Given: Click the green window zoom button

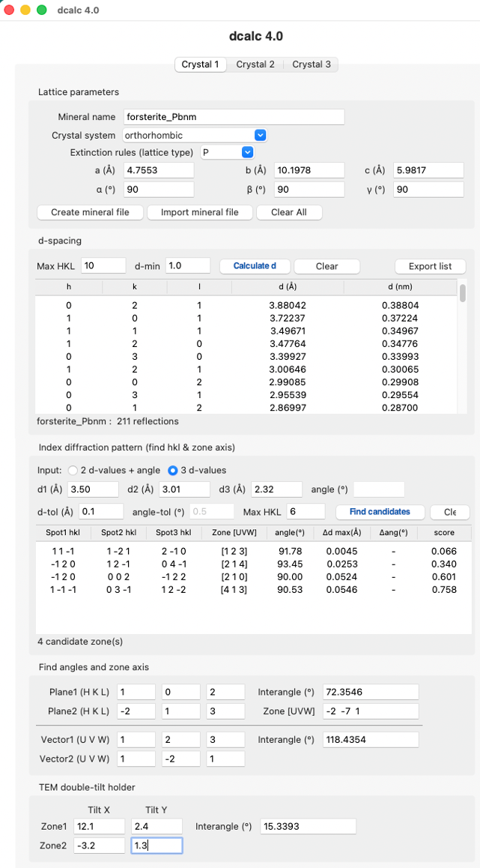Looking at the screenshot, I should (41, 10).
